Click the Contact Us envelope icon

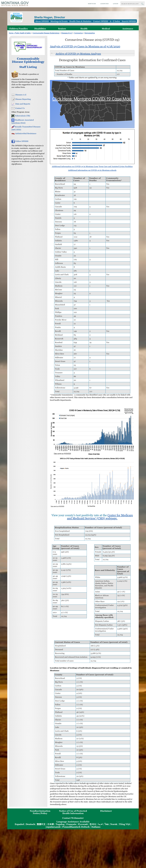point(13,108)
